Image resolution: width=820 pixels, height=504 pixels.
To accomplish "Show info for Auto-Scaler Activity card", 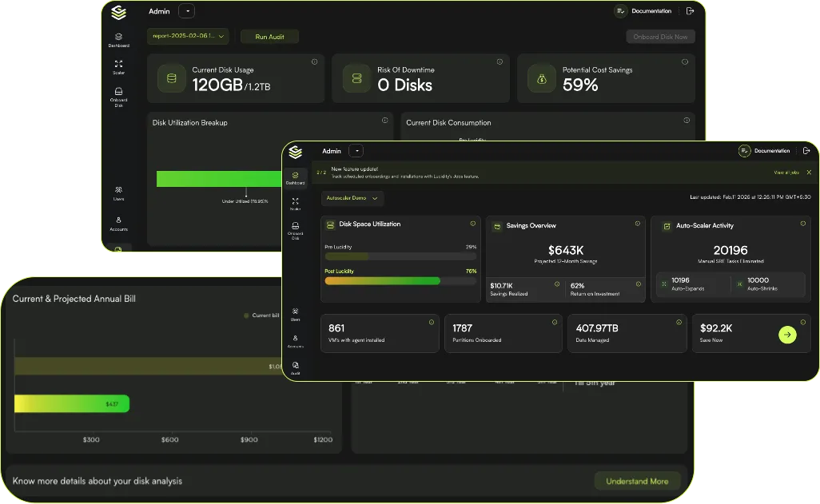I will [802, 223].
